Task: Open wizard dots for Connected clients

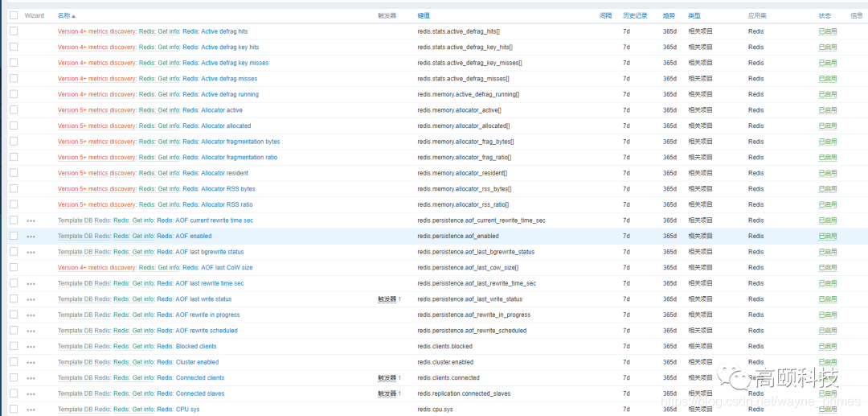Action: tap(31, 378)
